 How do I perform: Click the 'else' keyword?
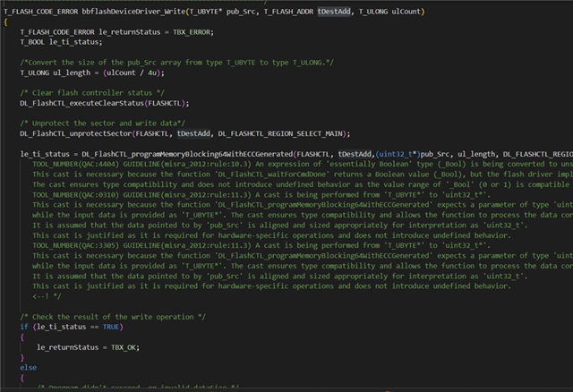click(28, 368)
